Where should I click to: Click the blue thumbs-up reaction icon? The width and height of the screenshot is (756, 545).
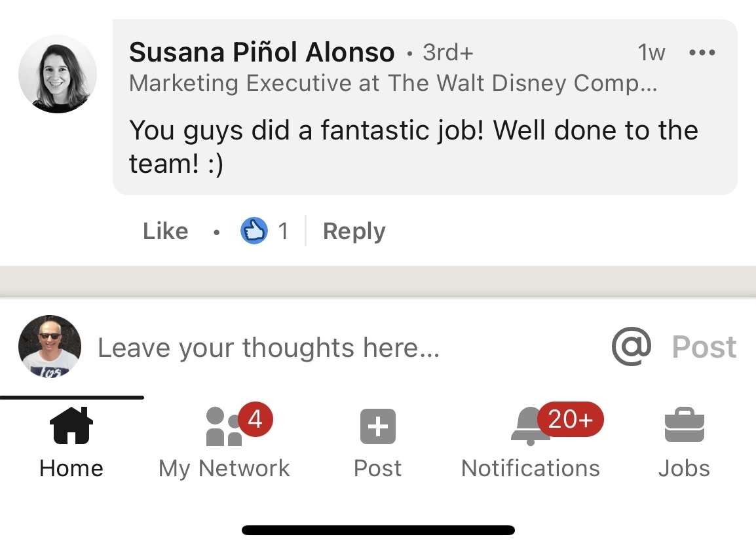point(254,231)
